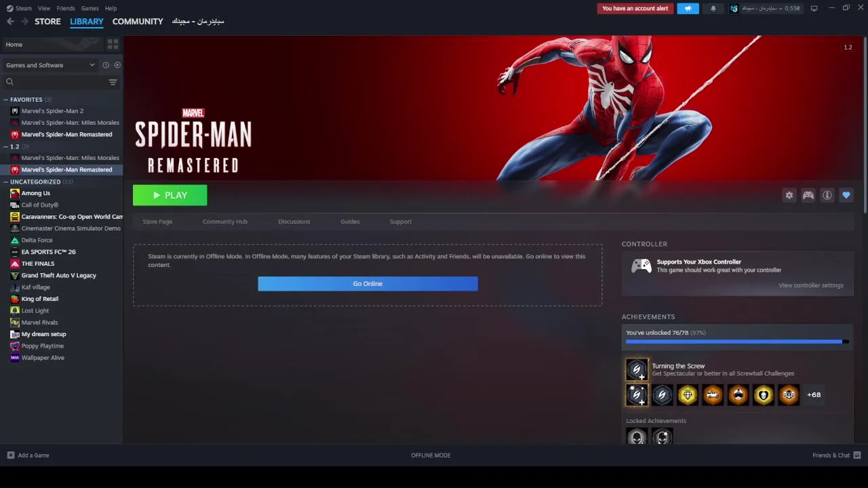Screen dimensions: 868x488
Task: Show game info panel icon
Action: point(827,195)
